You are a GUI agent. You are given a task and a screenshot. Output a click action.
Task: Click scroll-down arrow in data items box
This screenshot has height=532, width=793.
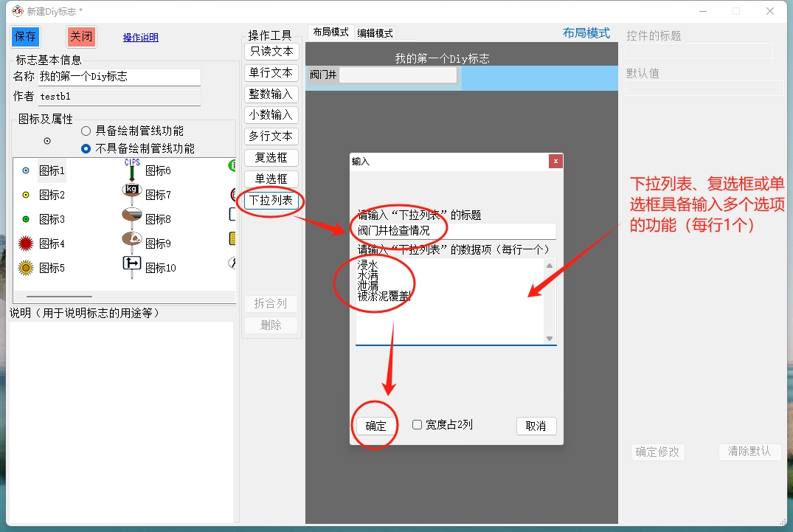pos(550,338)
